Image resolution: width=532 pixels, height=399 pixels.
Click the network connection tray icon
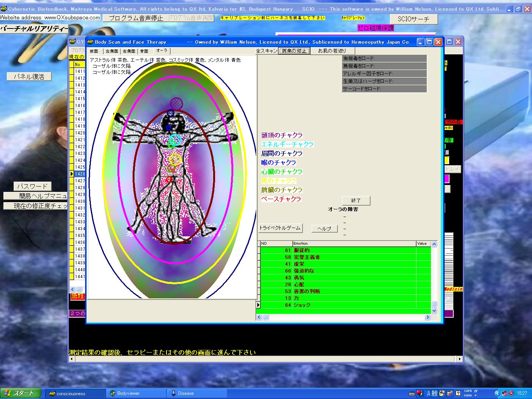click(504, 393)
